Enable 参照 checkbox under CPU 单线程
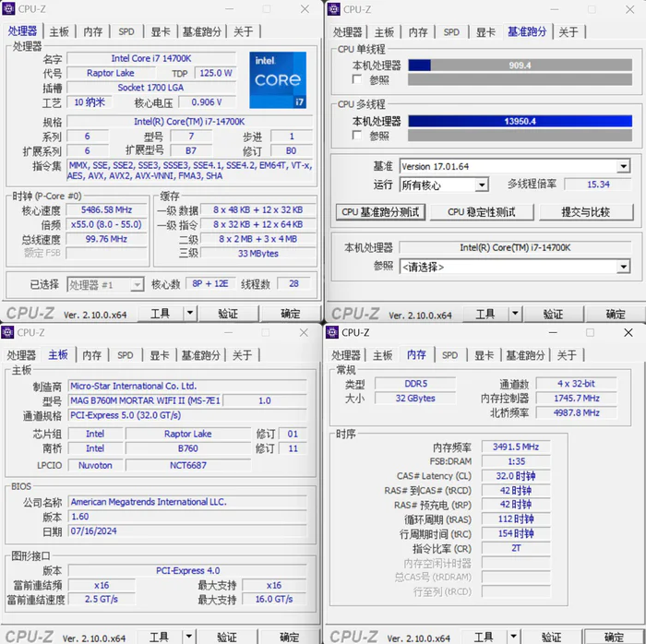This screenshot has height=644, width=646. coord(357,79)
